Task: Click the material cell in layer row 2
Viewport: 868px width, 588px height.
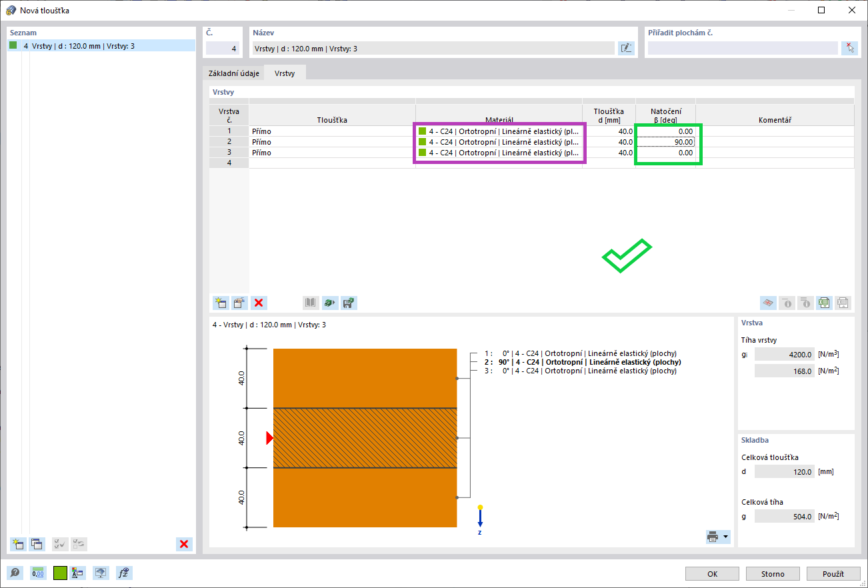Action: coord(499,142)
